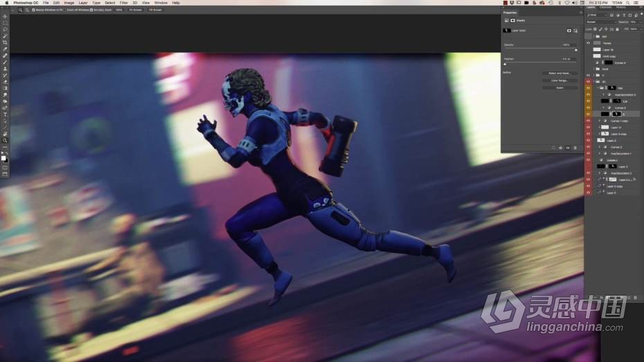Click the Zoom In option icon
Image resolution: width=644 pixels, height=362 pixels.
[20, 10]
